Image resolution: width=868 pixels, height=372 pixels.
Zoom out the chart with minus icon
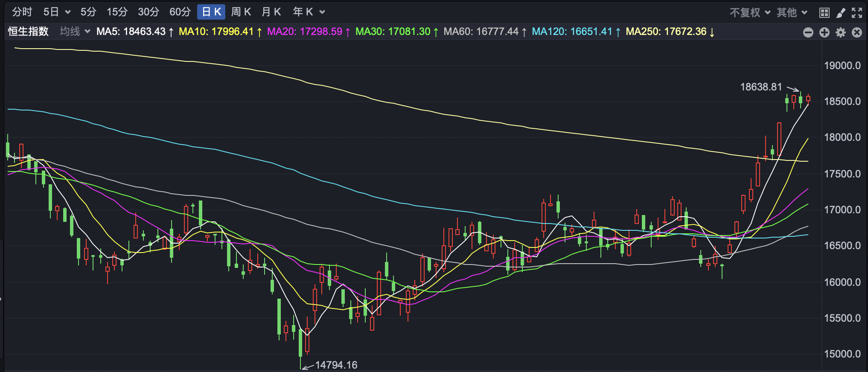click(x=808, y=32)
